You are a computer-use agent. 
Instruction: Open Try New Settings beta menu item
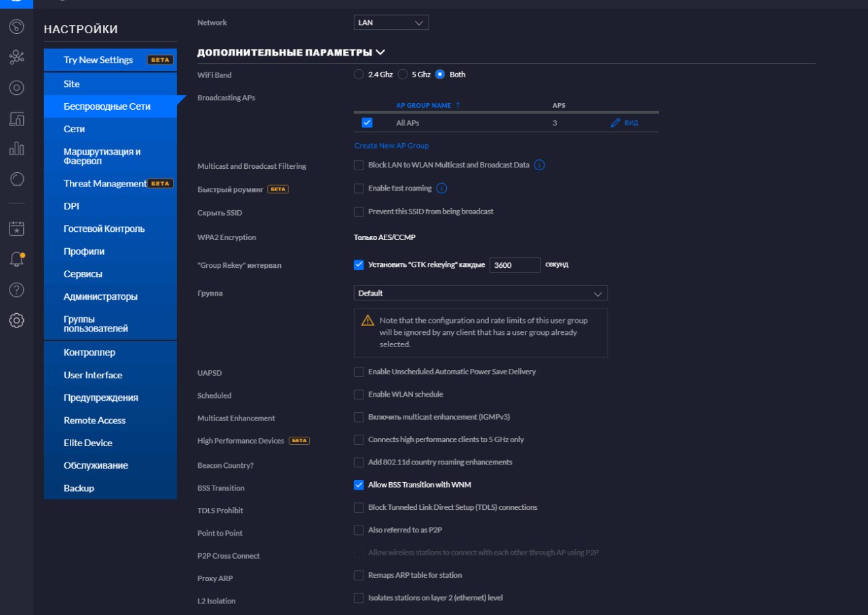pos(111,60)
